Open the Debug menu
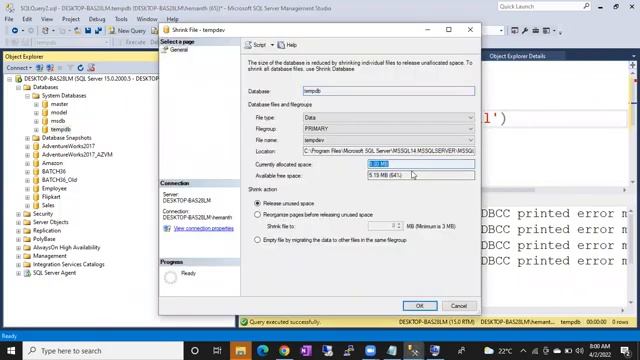 tap(97, 19)
